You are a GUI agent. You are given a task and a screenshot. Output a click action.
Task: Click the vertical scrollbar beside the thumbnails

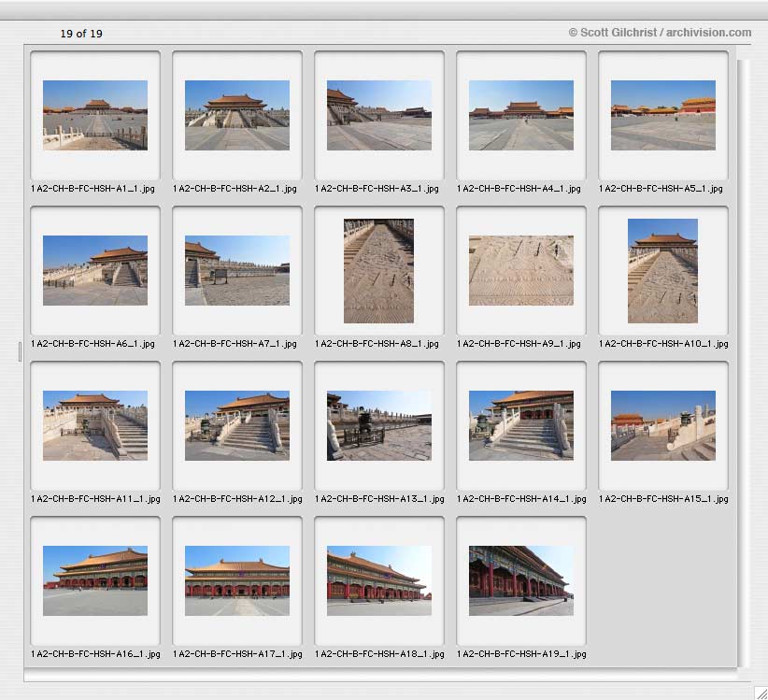(x=743, y=363)
